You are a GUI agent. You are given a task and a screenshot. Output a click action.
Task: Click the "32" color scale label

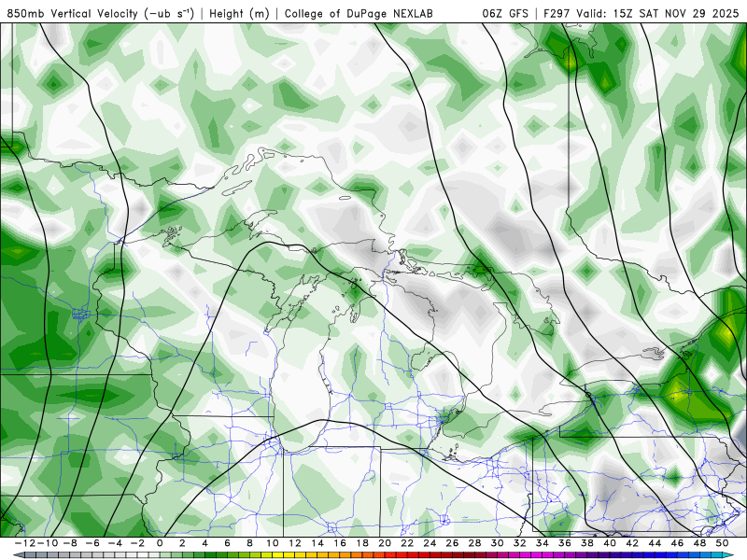click(520, 543)
